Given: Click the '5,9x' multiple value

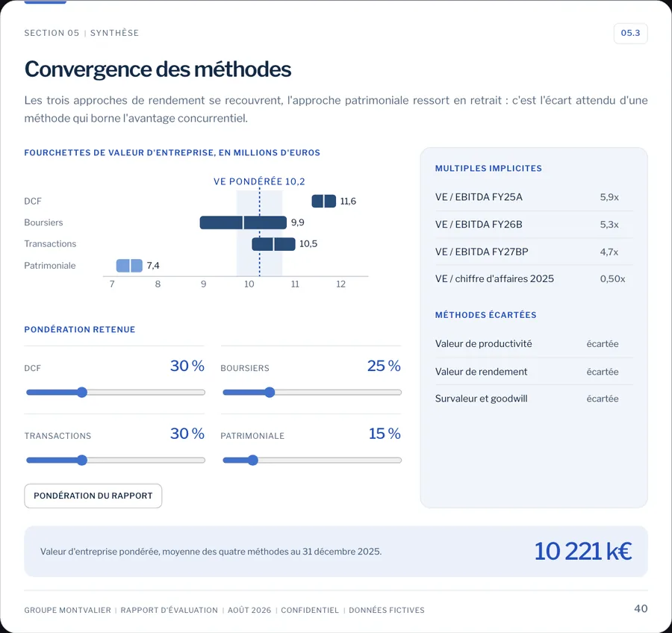Looking at the screenshot, I should point(609,197).
